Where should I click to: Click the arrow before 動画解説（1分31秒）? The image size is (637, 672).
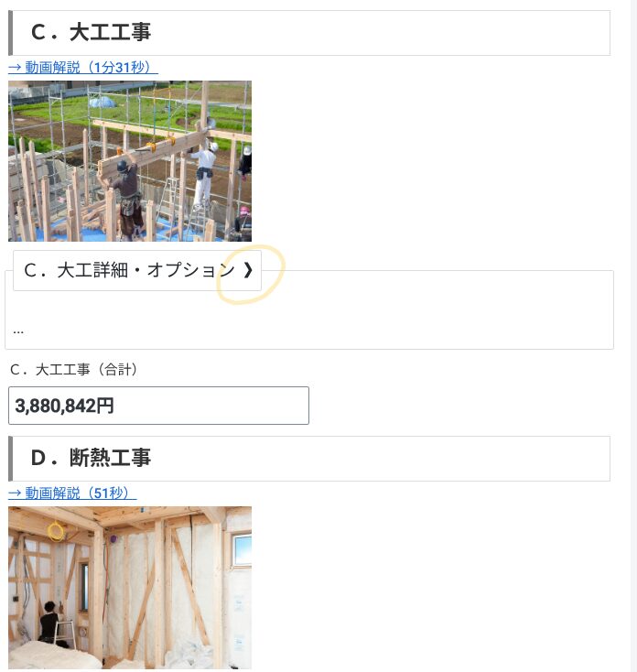15,68
